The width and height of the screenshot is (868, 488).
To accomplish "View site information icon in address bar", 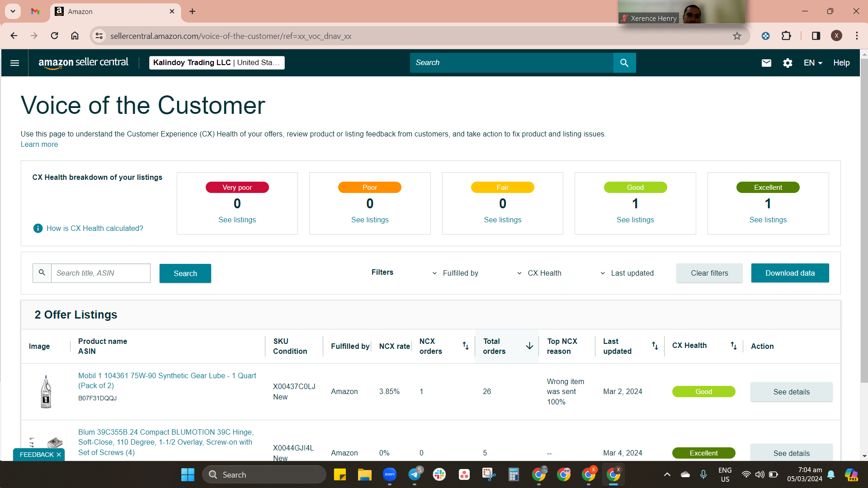I will tap(99, 36).
